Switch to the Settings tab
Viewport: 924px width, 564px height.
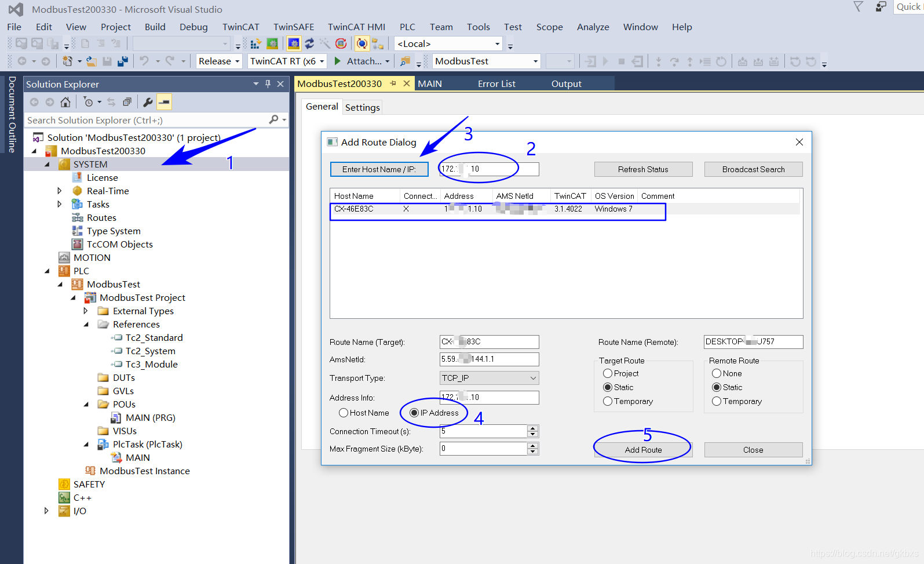(x=362, y=107)
